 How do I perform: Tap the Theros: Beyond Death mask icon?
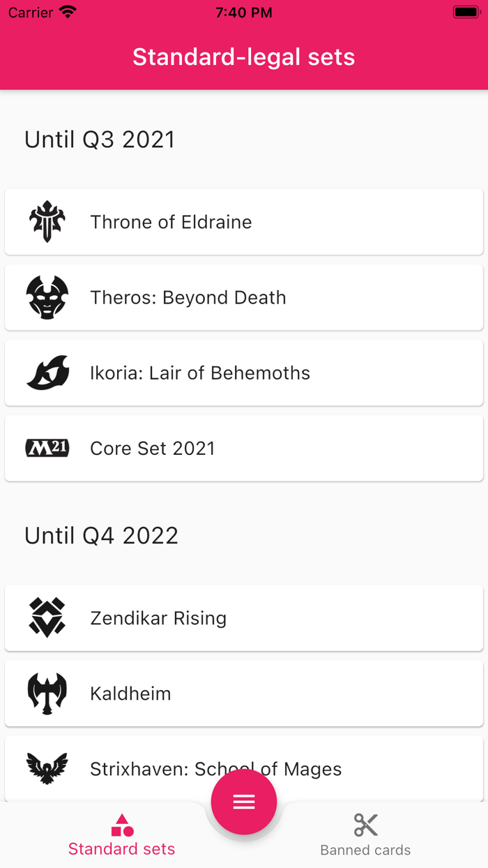47,297
